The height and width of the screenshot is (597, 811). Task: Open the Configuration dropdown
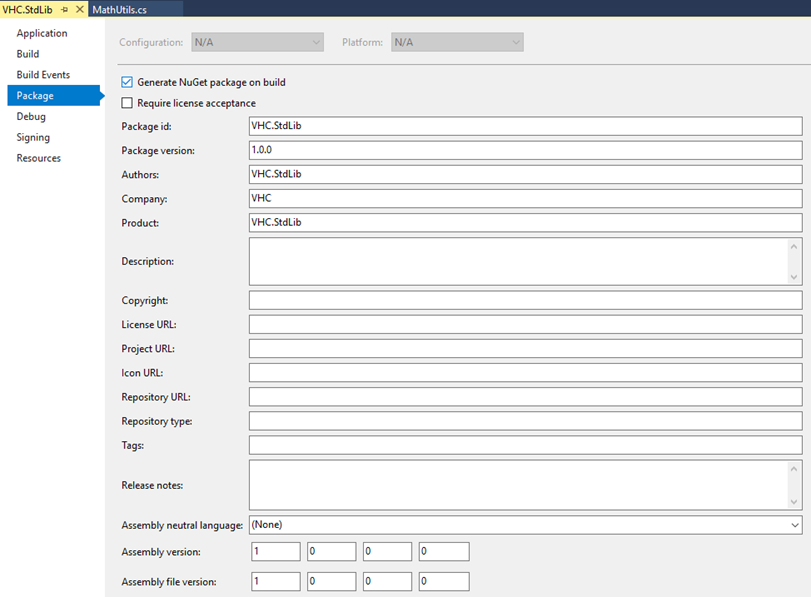(x=258, y=42)
